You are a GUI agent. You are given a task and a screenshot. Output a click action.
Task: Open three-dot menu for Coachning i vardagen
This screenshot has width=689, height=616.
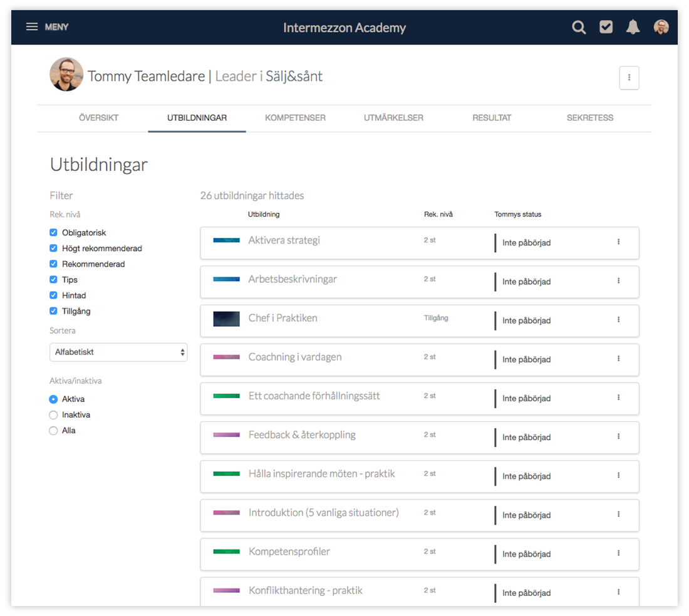point(618,358)
